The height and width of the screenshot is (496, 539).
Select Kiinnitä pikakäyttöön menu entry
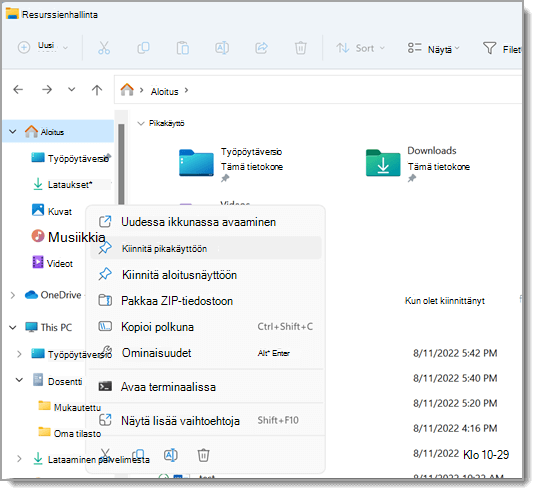(206, 248)
